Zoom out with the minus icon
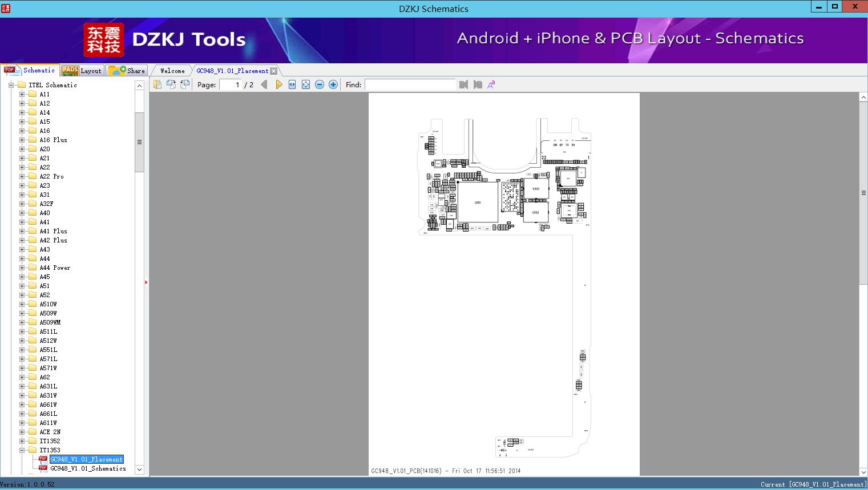The image size is (868, 490). click(x=320, y=84)
